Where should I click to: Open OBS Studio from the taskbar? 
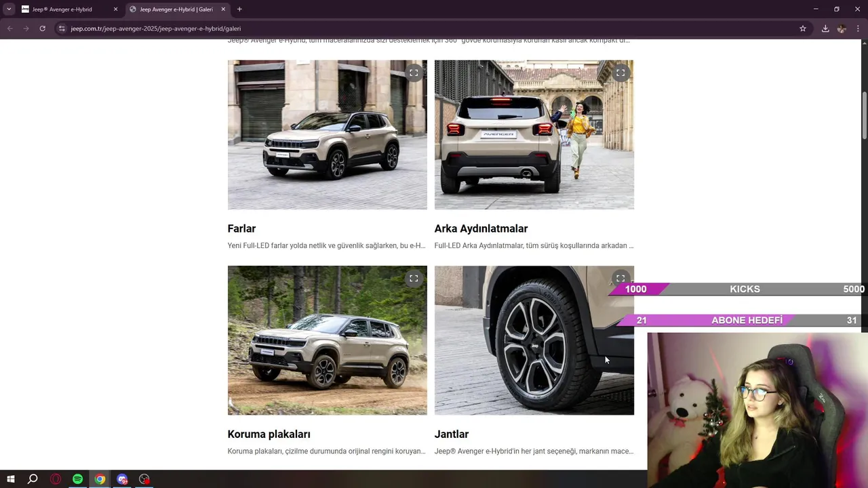[x=144, y=479]
